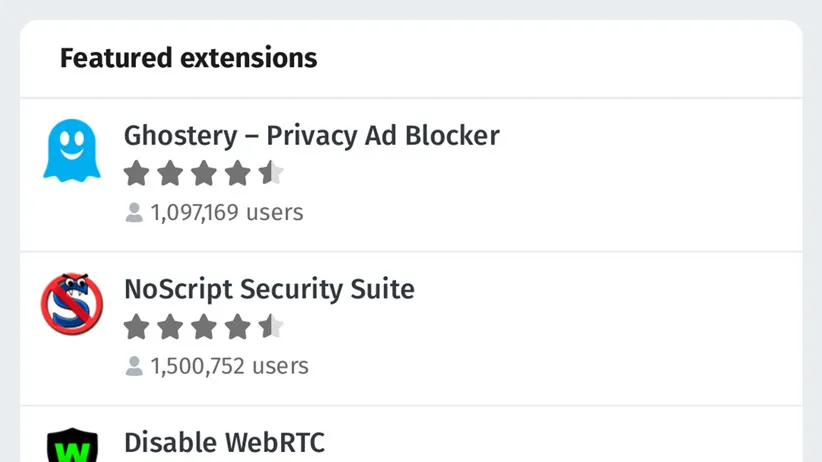Image resolution: width=822 pixels, height=462 pixels.
Task: Click the Featured extensions heading
Action: pos(188,58)
